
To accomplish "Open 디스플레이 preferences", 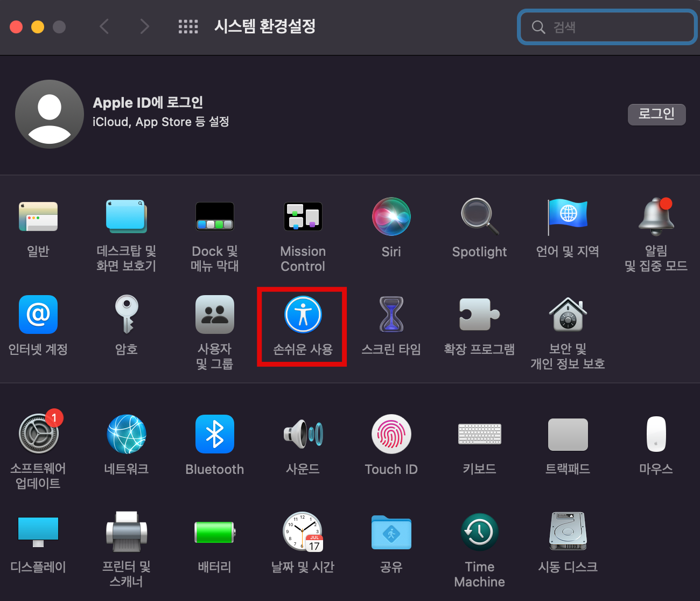I will pyautogui.click(x=38, y=532).
